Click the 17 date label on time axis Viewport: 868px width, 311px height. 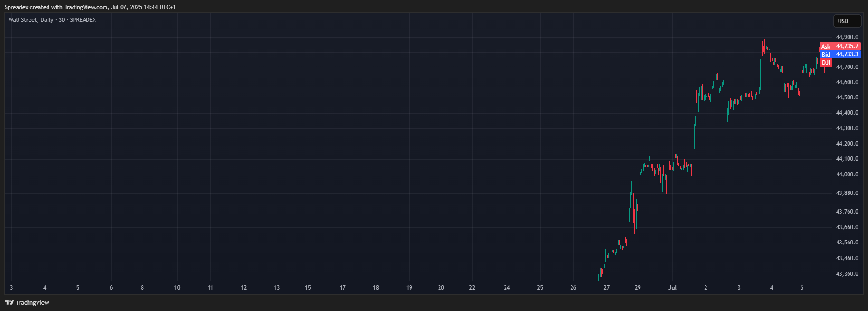(343, 288)
